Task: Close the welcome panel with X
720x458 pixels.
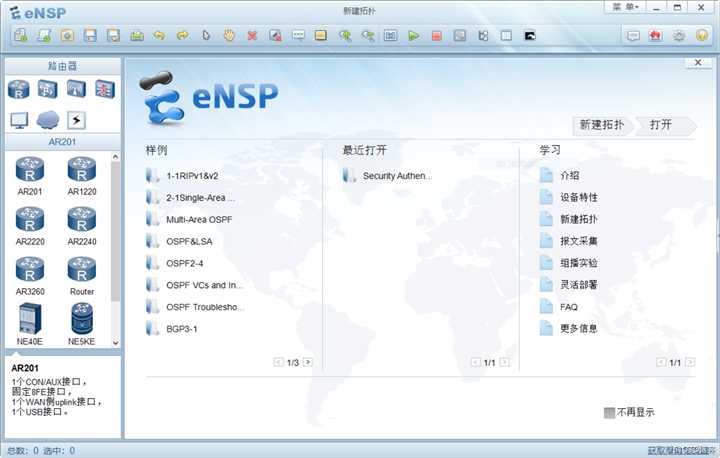Action: point(698,62)
